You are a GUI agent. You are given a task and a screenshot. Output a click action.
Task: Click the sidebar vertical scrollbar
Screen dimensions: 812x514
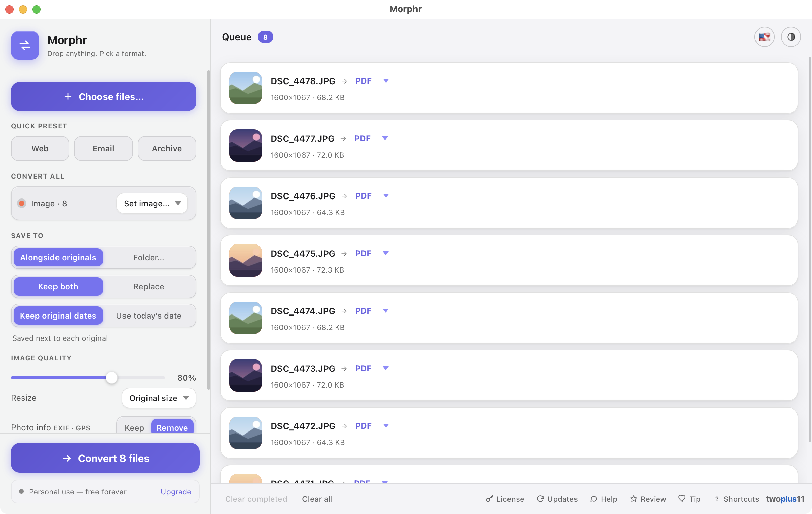208,230
